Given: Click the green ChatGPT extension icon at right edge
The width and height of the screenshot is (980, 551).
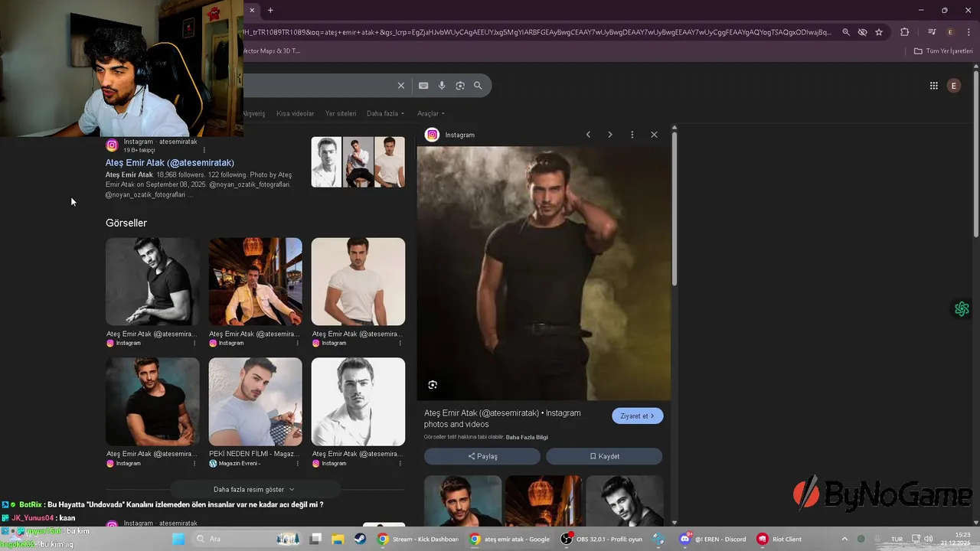Looking at the screenshot, I should tap(962, 309).
